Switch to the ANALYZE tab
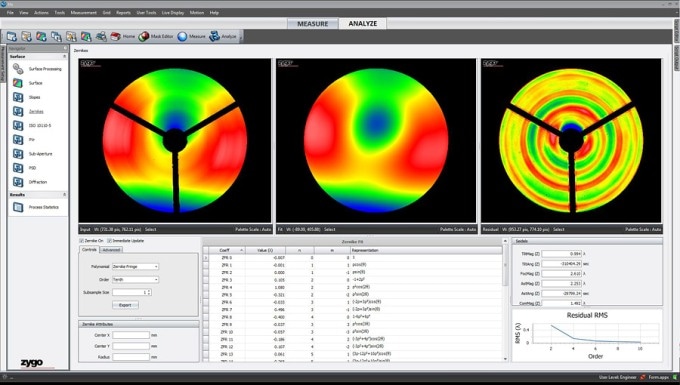680x385 pixels. (x=363, y=23)
